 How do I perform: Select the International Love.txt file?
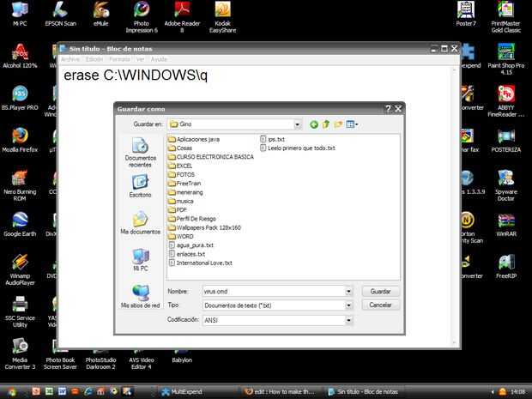201,263
